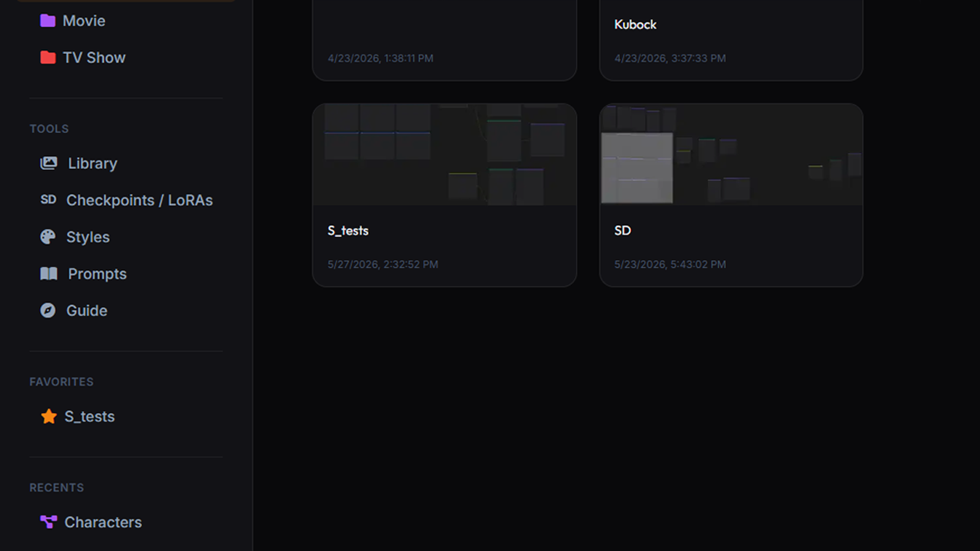The height and width of the screenshot is (551, 980).
Task: Click the SD project card title
Action: click(622, 231)
